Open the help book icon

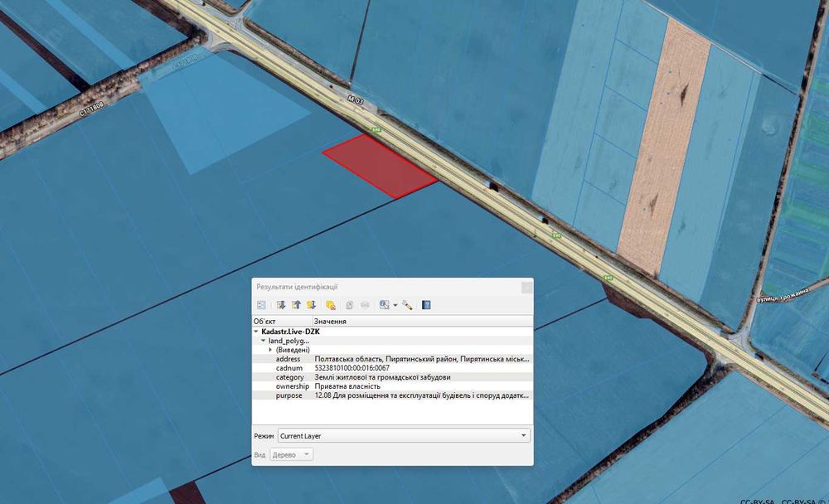coord(426,305)
